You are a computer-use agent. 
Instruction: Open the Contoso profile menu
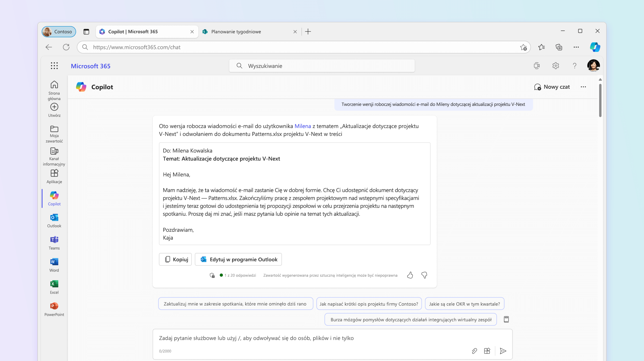tap(59, 32)
